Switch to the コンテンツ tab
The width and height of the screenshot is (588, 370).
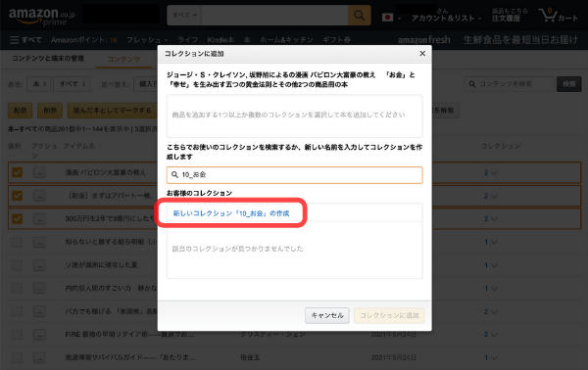(x=123, y=59)
